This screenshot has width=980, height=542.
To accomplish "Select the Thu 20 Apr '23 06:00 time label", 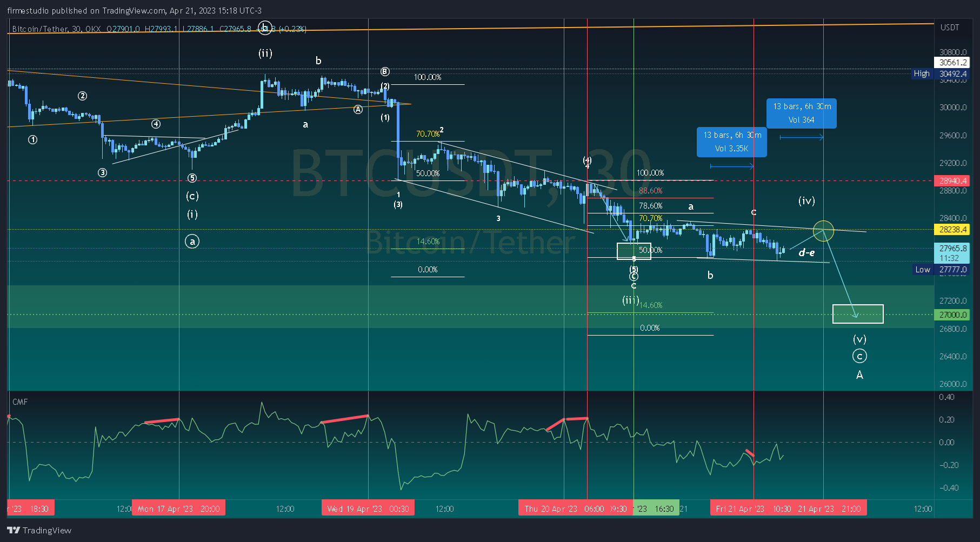I will [x=564, y=508].
